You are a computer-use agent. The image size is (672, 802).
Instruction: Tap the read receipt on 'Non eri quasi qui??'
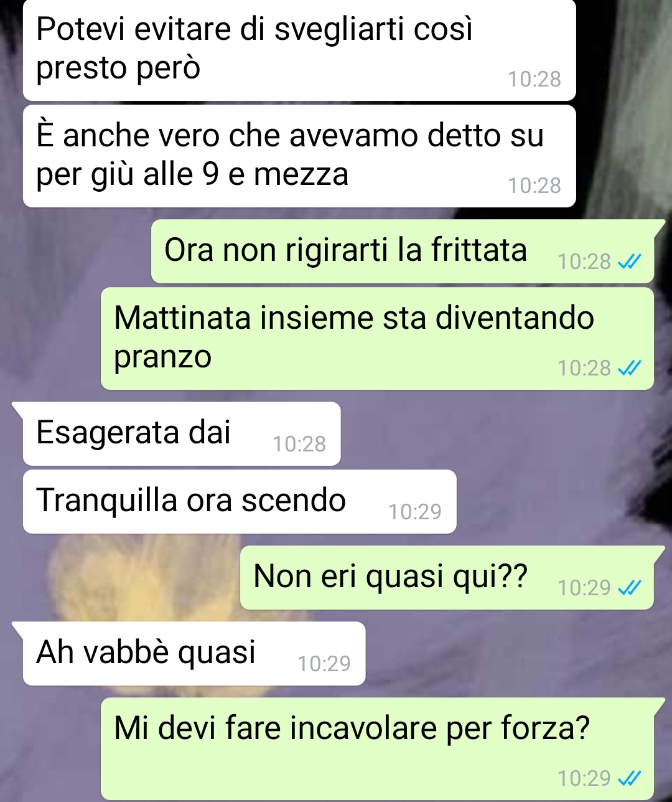click(x=629, y=588)
